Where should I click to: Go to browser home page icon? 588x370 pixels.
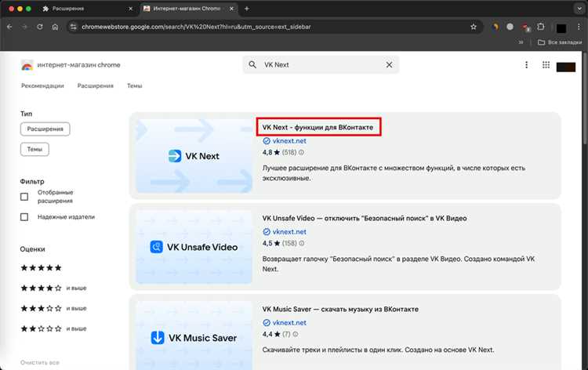(55, 27)
